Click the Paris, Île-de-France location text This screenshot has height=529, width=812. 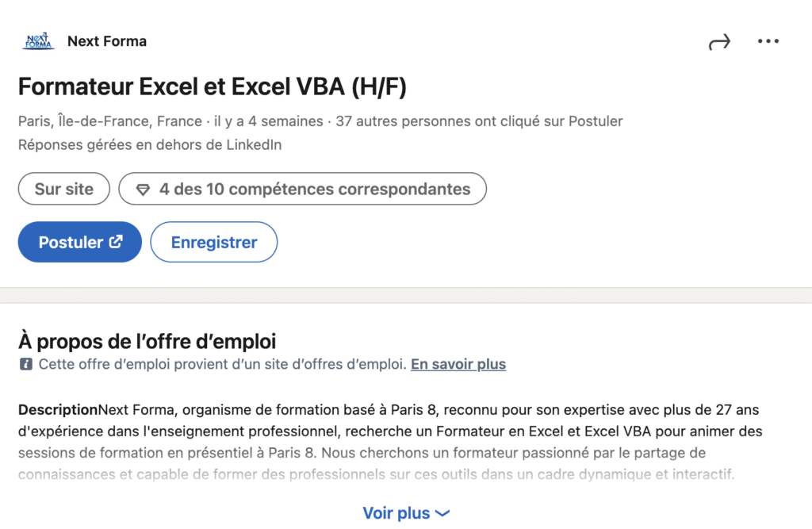[x=110, y=121]
